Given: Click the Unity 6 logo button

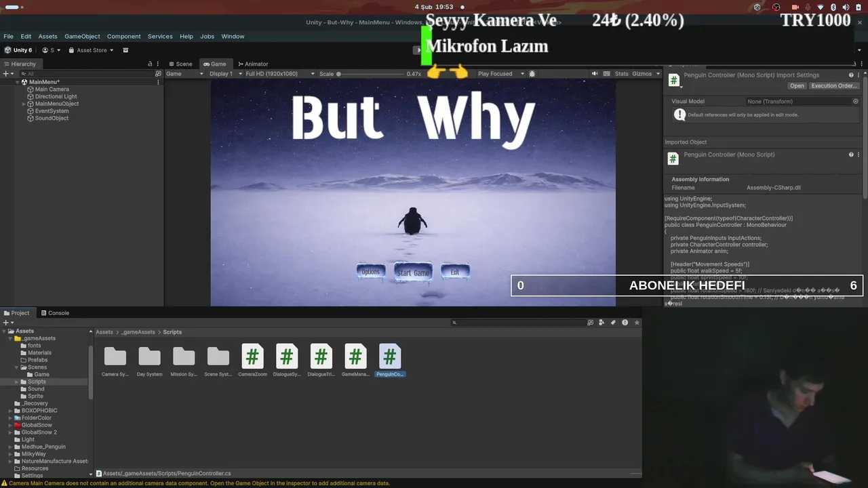Looking at the screenshot, I should pos(18,50).
